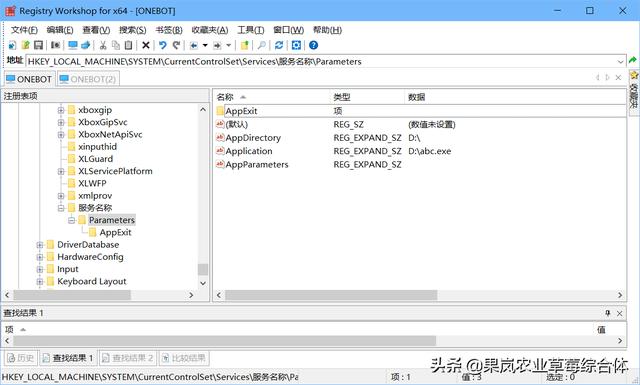Screen dimensions: 640x385
Task: Expand the xmlprov tree node
Action: pyautogui.click(x=61, y=196)
